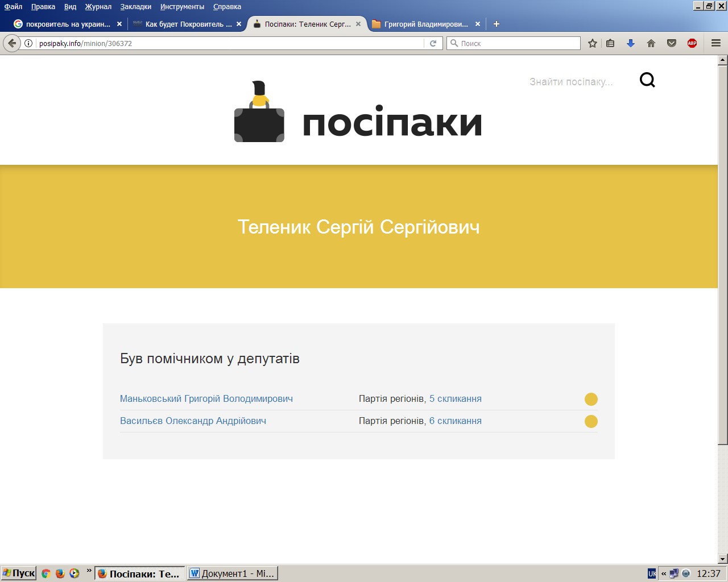Click the yellow circle beside Васильєв row
Viewport: 728px width, 582px height.
591,421
